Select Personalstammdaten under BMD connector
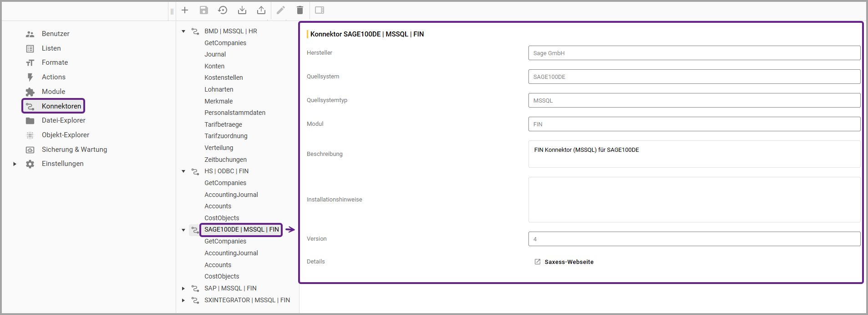 234,113
